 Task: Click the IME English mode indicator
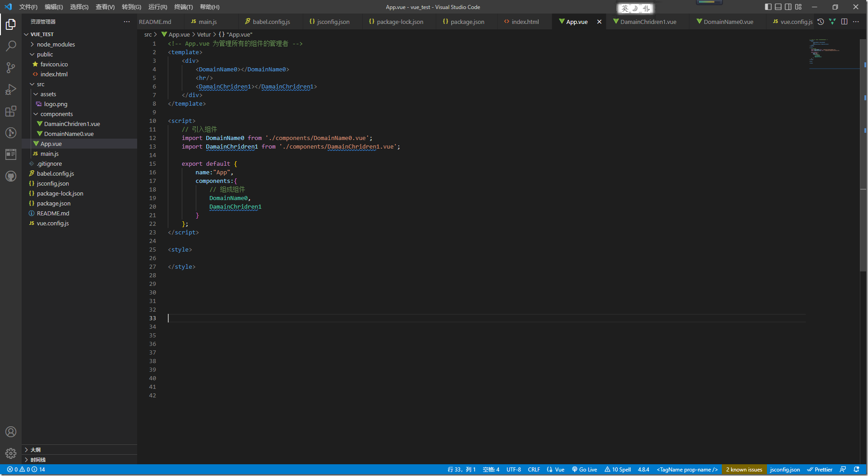coord(625,9)
